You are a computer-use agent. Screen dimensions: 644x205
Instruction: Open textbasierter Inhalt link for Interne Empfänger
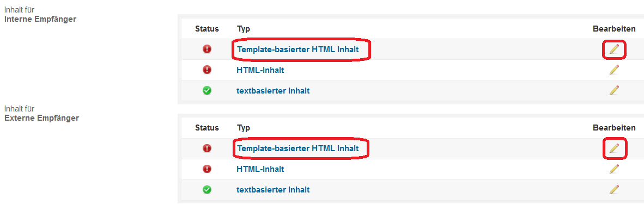pos(273,91)
